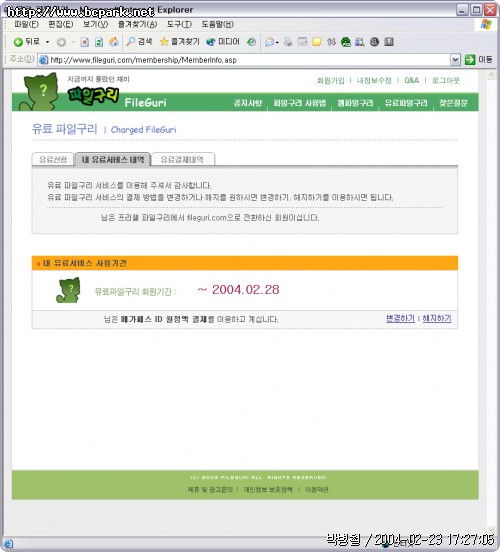Screen dimensions: 500x552
Task: Switch to the 유료결제내역 tab
Action: pos(182,159)
